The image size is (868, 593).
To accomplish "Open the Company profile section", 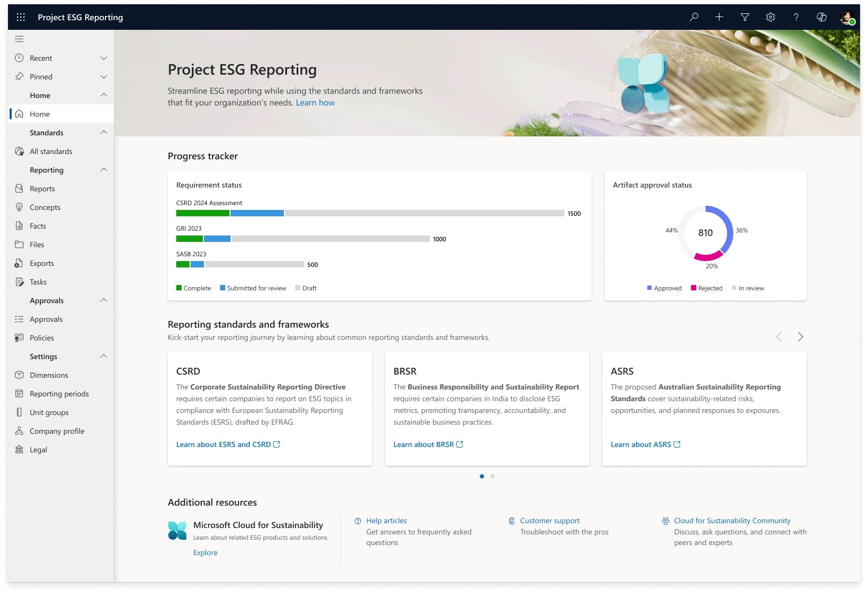I will [x=56, y=430].
